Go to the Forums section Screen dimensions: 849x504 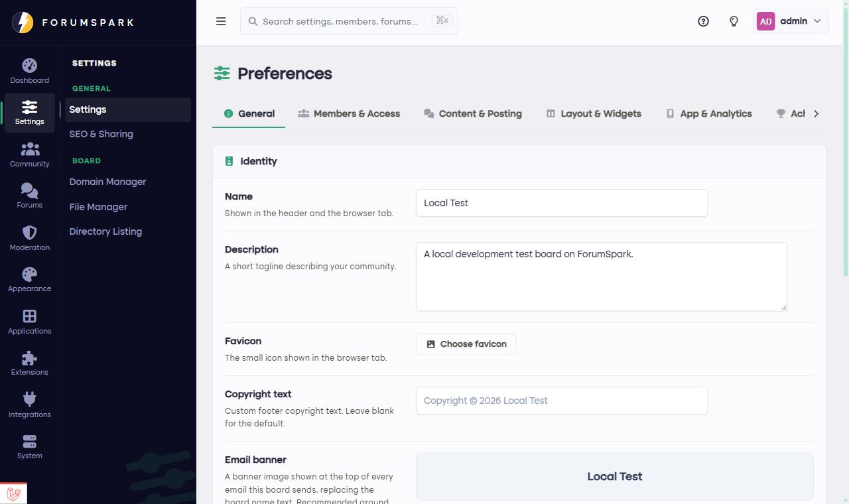coord(29,196)
